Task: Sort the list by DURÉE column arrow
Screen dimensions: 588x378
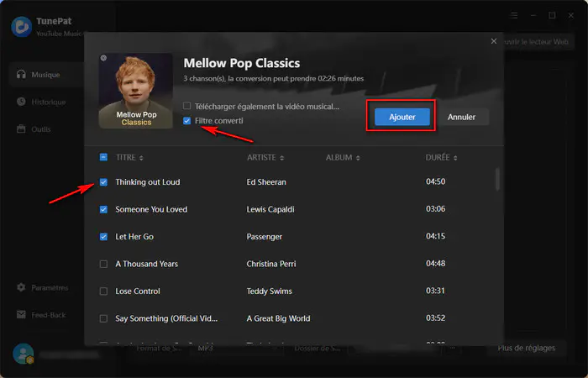Action: click(x=455, y=158)
